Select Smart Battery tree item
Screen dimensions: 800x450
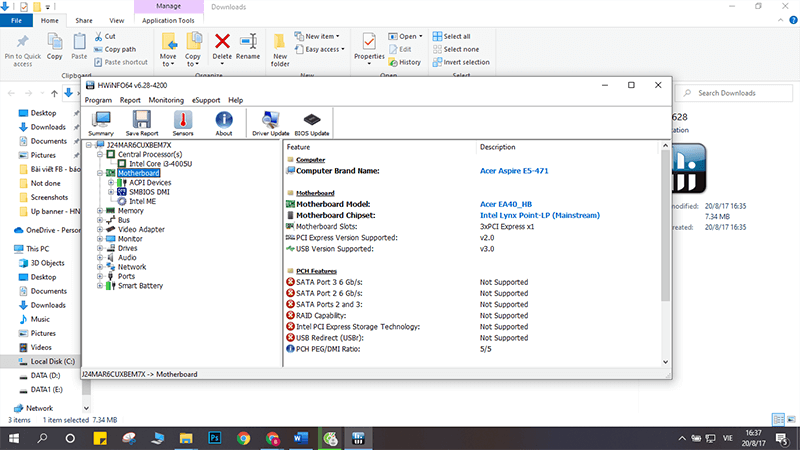point(140,286)
